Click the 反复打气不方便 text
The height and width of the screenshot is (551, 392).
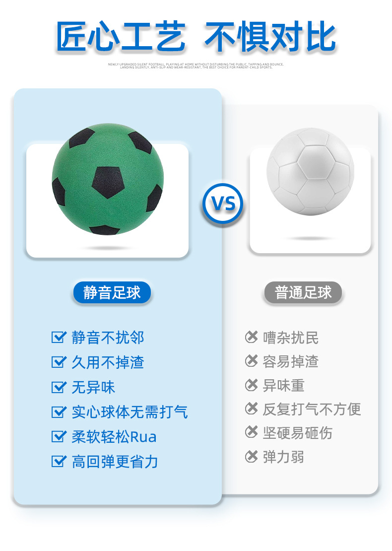pyautogui.click(x=312, y=409)
